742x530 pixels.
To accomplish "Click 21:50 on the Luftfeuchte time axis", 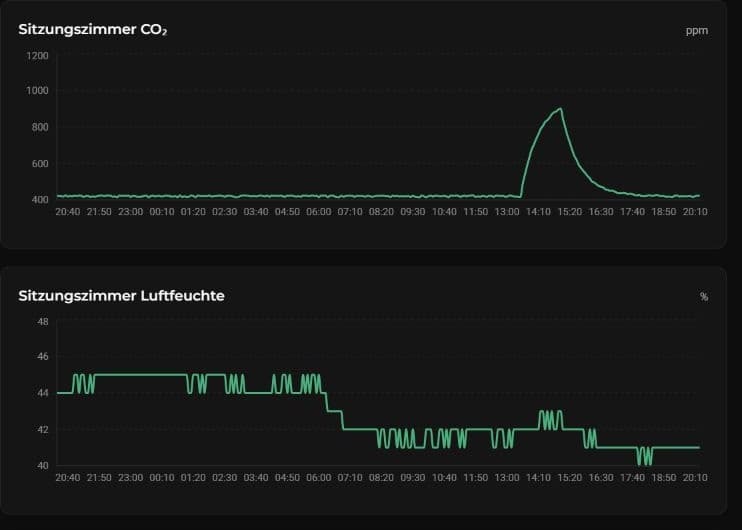I will point(99,478).
